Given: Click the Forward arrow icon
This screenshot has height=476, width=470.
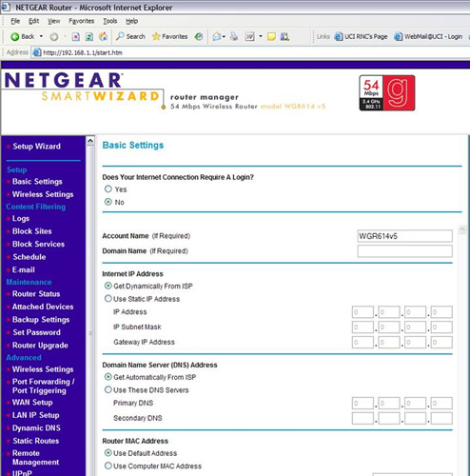Looking at the screenshot, I should point(54,37).
